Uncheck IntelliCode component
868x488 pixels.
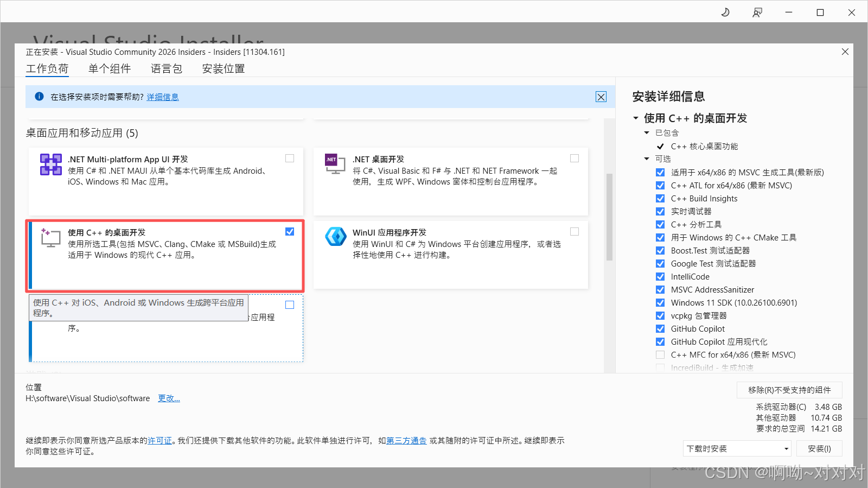(x=660, y=277)
